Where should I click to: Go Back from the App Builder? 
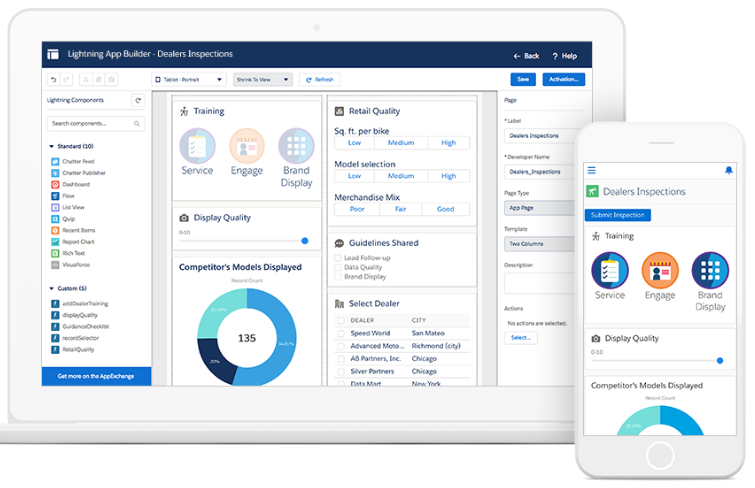point(526,56)
